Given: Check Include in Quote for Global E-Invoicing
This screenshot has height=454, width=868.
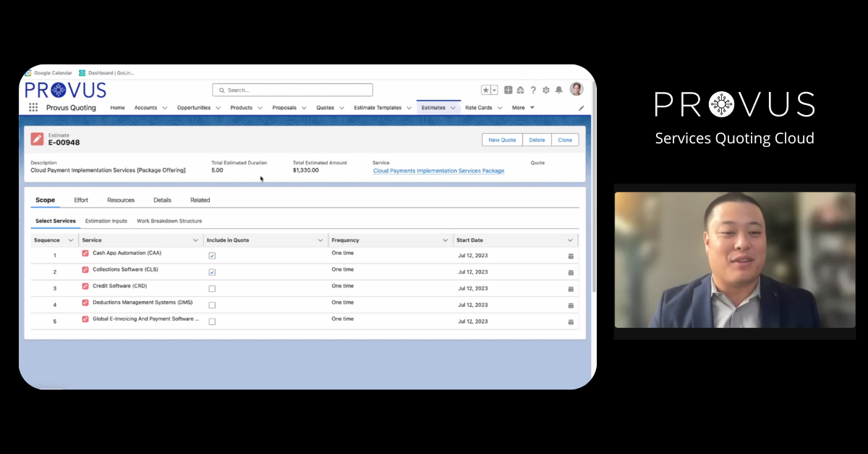Looking at the screenshot, I should (x=212, y=321).
